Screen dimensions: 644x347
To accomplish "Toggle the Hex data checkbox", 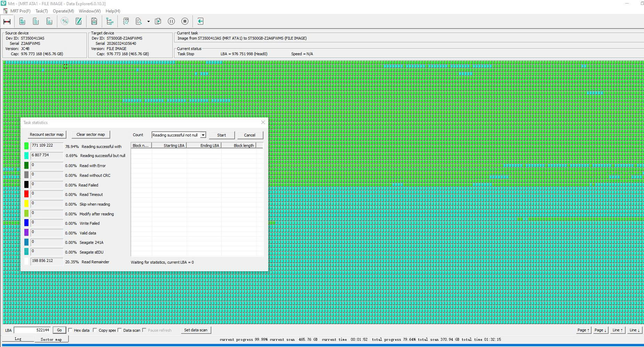I will (70, 330).
